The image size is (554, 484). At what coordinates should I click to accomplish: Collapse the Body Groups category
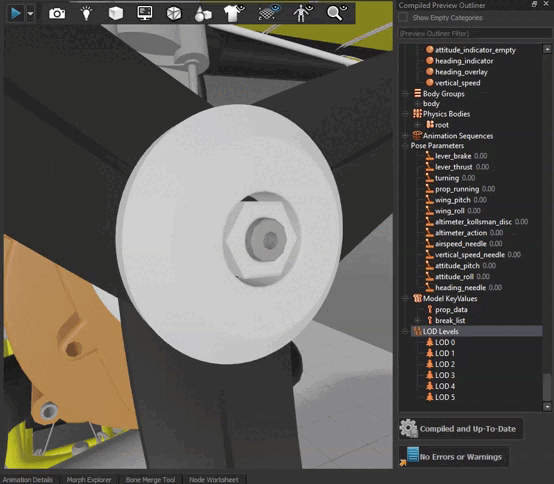(405, 94)
